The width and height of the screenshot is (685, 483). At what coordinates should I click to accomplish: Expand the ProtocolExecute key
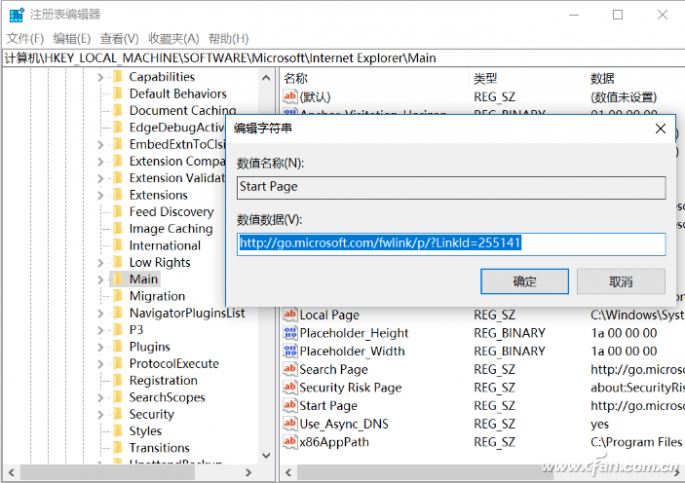point(100,364)
